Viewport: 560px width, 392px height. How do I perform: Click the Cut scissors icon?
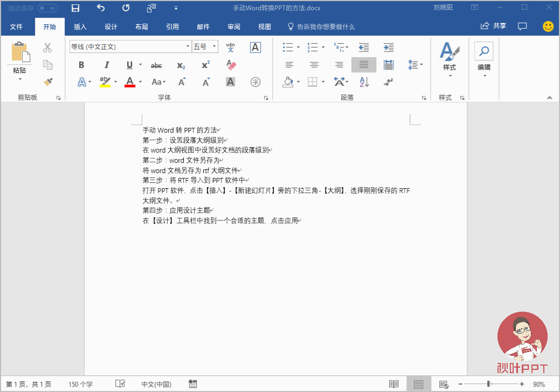click(47, 47)
